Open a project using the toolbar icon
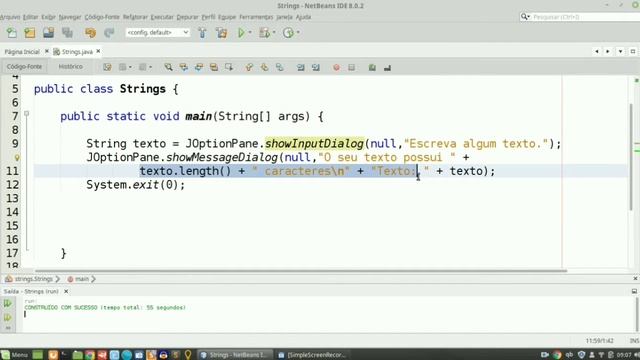 point(49,33)
